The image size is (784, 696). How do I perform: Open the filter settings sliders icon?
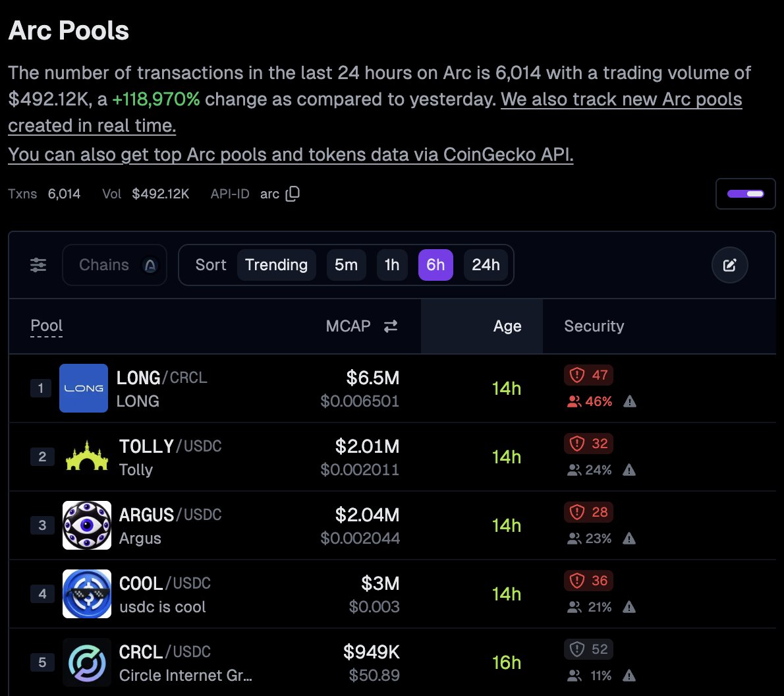pos(38,265)
